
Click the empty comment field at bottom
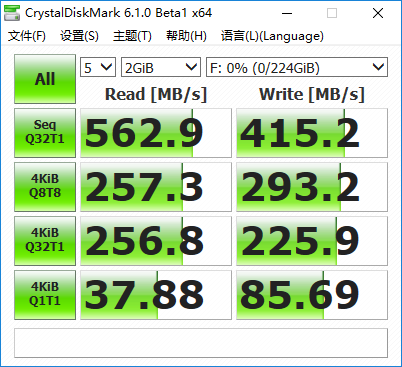(x=201, y=343)
